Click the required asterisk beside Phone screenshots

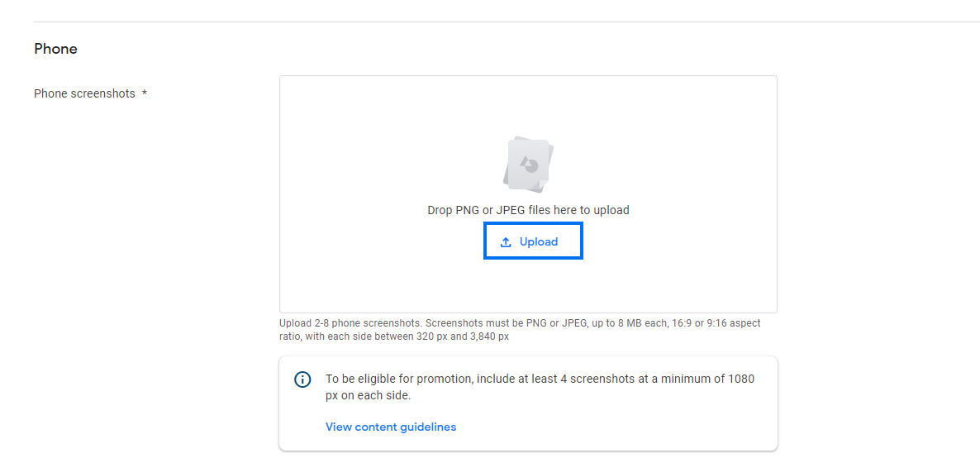(145, 93)
